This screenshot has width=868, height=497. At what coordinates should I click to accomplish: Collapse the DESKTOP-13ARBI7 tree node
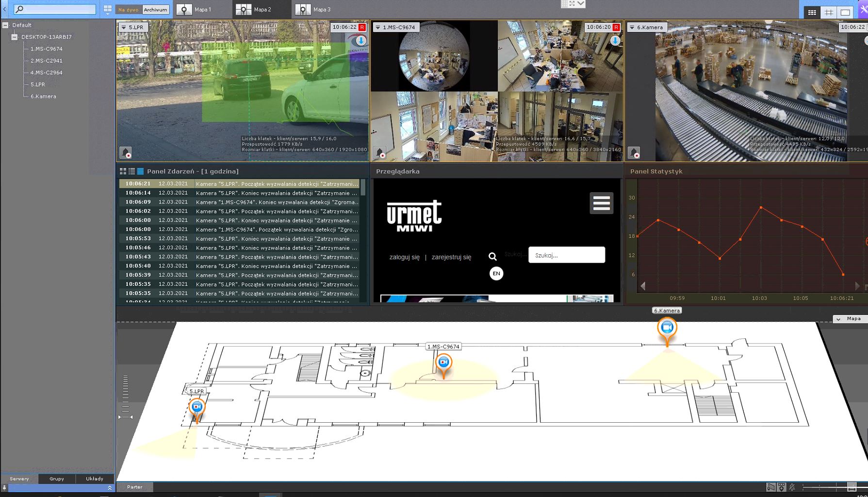coord(15,37)
